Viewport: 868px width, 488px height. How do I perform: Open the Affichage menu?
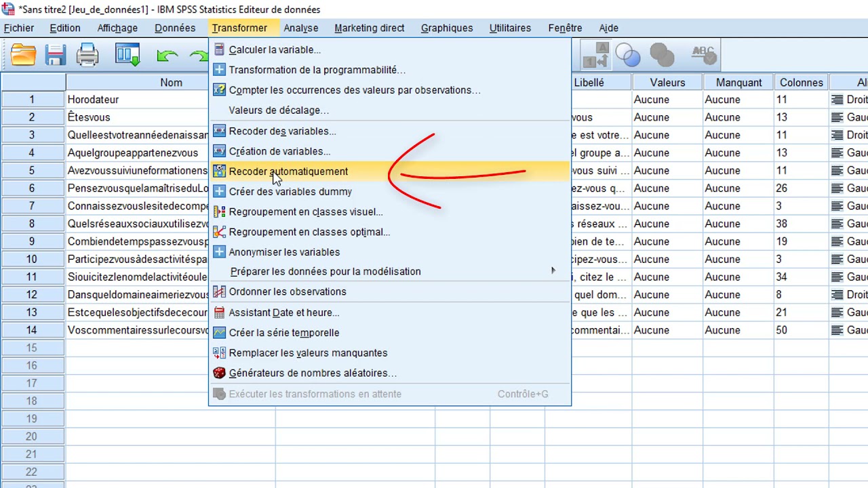[117, 28]
